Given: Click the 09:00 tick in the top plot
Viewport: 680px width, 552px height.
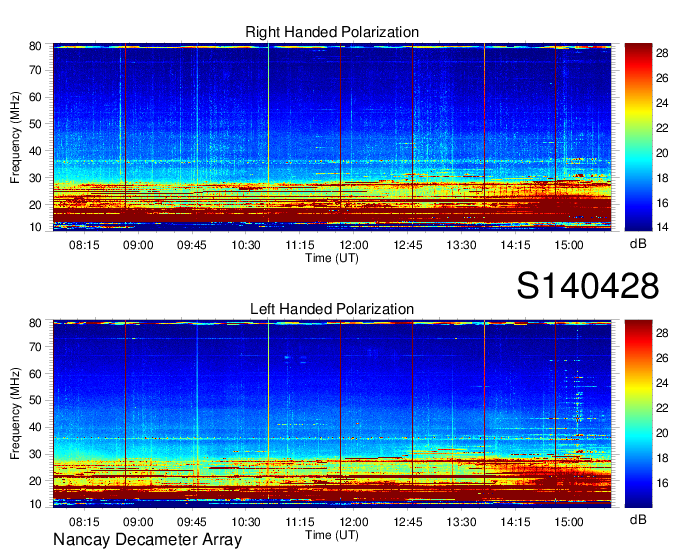Looking at the screenshot, I should [x=138, y=245].
